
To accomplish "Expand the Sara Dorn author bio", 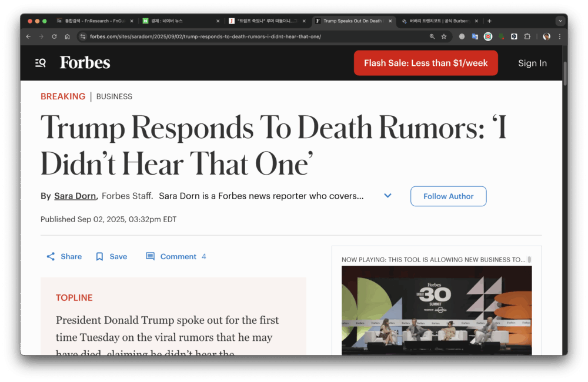I will click(387, 196).
